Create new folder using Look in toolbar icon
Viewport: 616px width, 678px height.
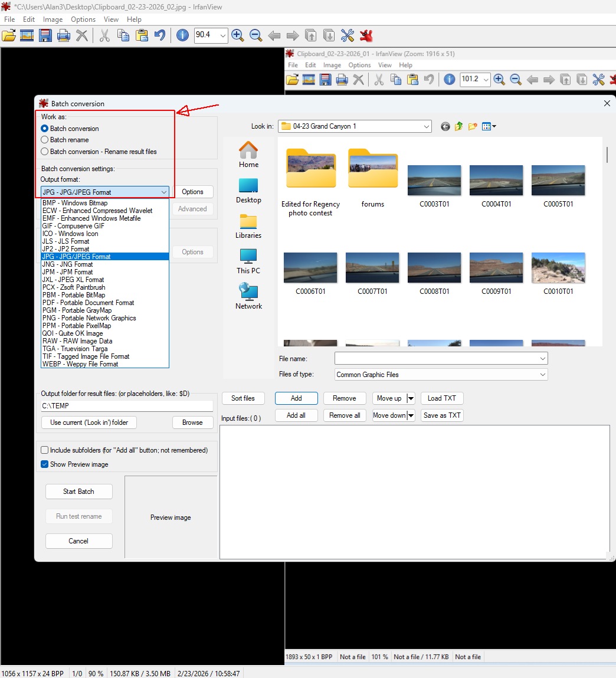473,126
